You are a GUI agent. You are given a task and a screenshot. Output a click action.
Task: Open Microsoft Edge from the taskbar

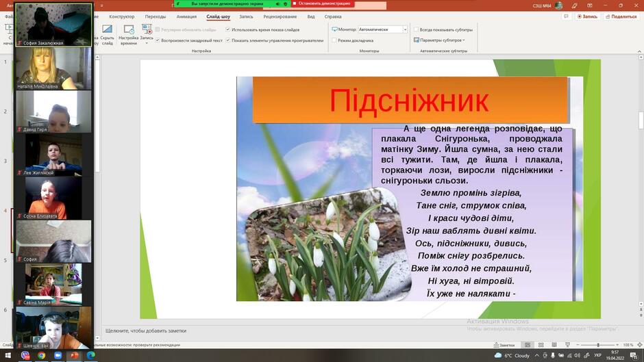(x=90, y=355)
